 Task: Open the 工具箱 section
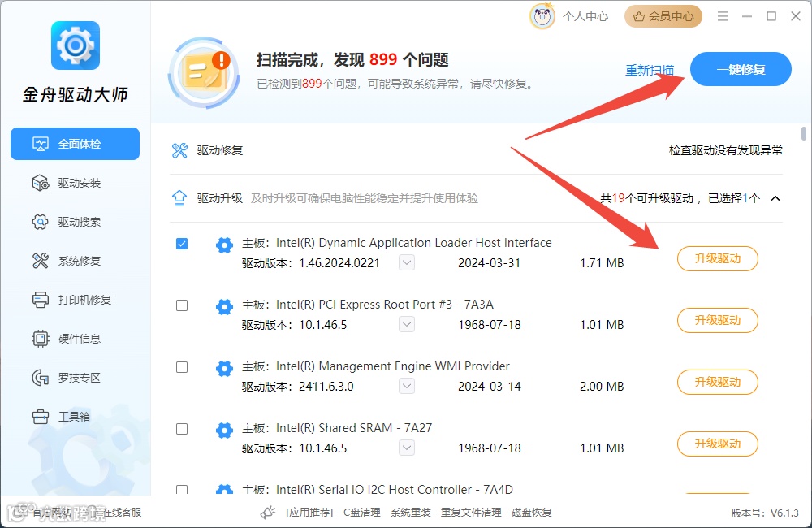[x=75, y=416]
